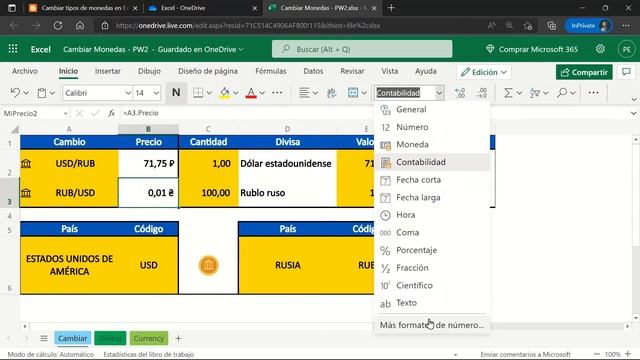Click the InPrivate profile button
Screen dimensions: 640x360
(x=588, y=25)
